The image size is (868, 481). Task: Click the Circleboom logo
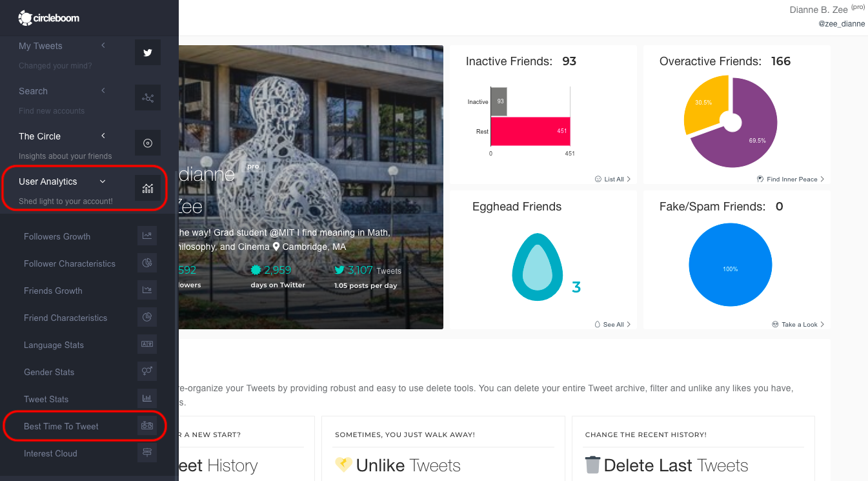(x=49, y=18)
